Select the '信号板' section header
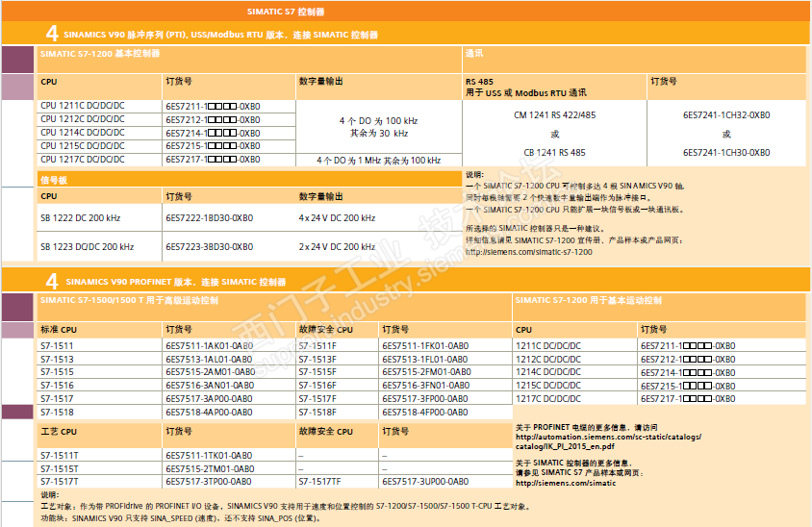Image resolution: width=812 pixels, height=527 pixels. pos(54,180)
